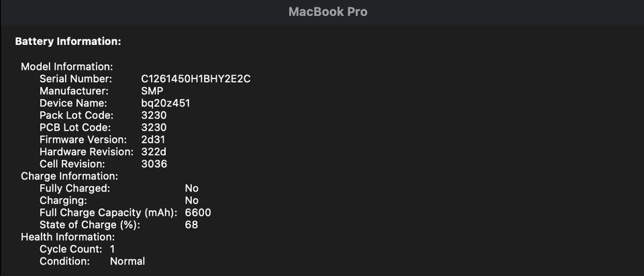Select the Manufacturer value SMP
The height and width of the screenshot is (276, 644).
pos(152,91)
